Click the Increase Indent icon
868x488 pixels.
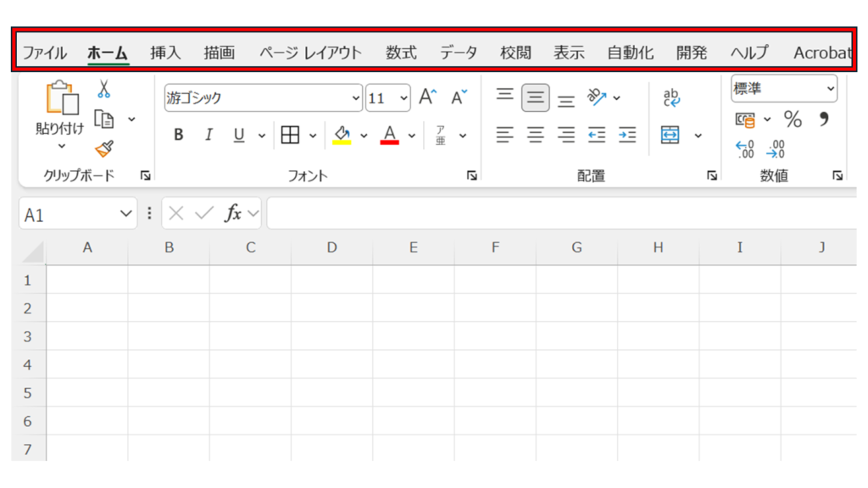coord(627,135)
